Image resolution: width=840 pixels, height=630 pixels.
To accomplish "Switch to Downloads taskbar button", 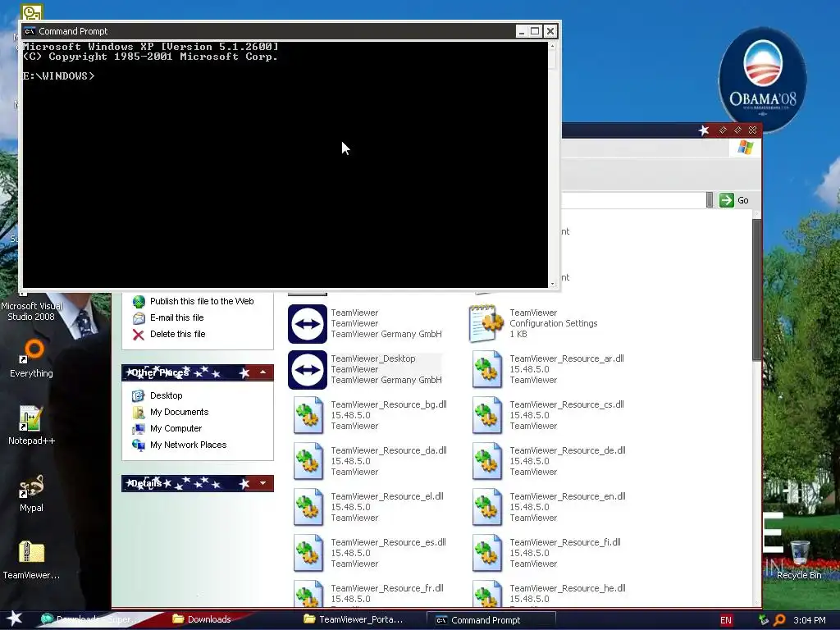I will [202, 619].
